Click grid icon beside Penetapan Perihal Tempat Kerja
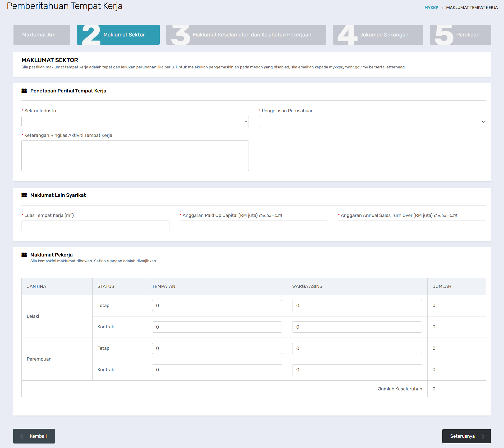This screenshot has height=448, width=504. click(x=24, y=91)
